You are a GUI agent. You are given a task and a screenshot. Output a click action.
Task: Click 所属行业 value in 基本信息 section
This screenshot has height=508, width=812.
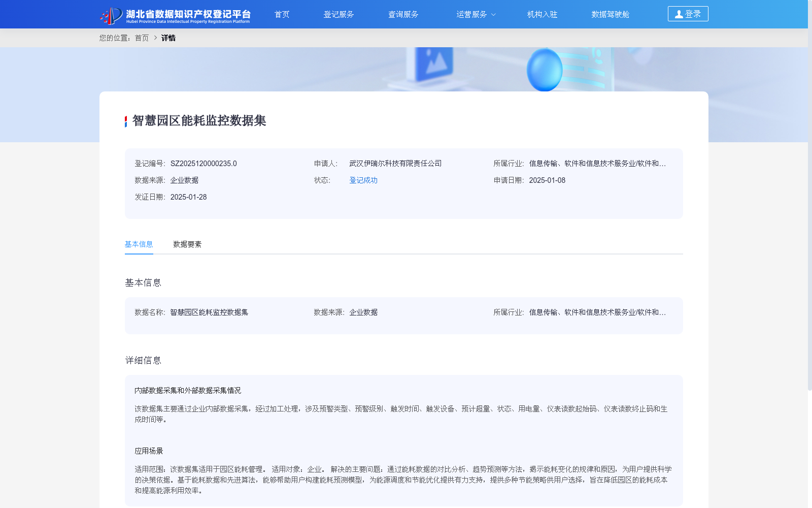[597, 312]
